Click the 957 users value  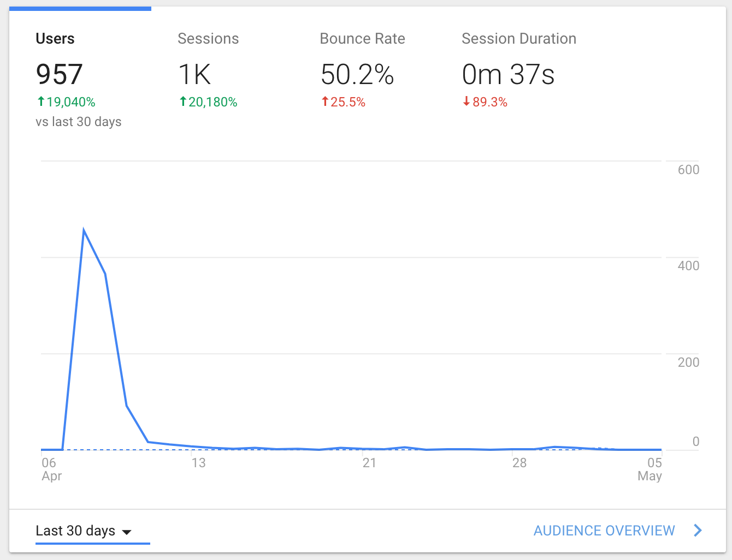tap(59, 75)
